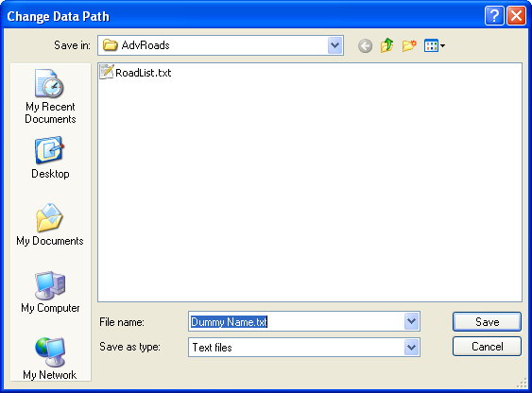Viewport: 532px width, 393px height.
Task: Browse to My Computer
Action: 50,292
